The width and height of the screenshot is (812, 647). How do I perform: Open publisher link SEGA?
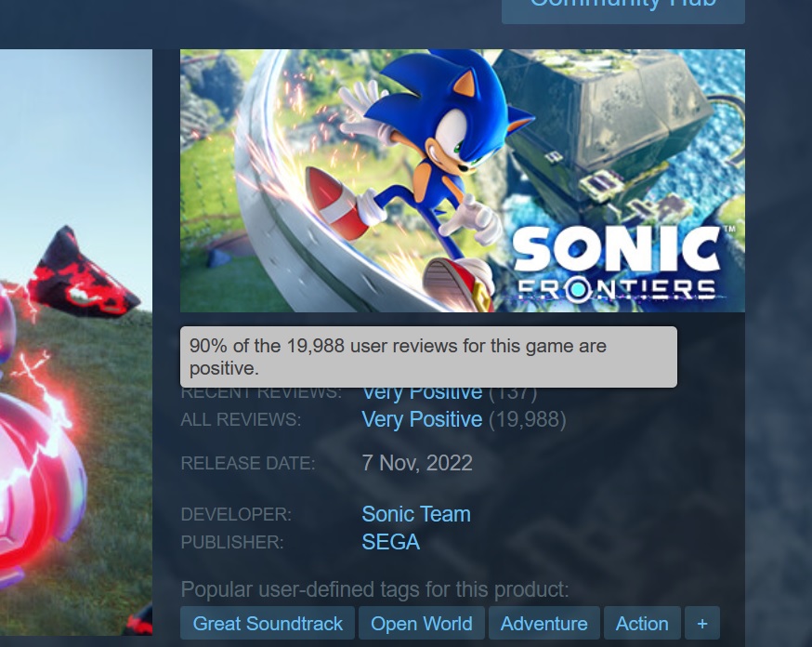click(x=391, y=542)
